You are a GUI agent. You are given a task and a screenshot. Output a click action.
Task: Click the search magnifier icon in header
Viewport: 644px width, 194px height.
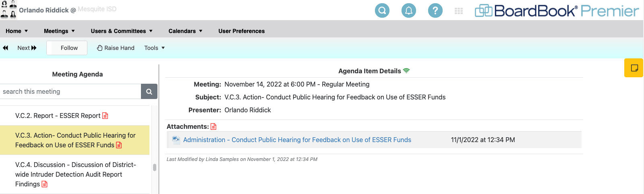pos(382,10)
